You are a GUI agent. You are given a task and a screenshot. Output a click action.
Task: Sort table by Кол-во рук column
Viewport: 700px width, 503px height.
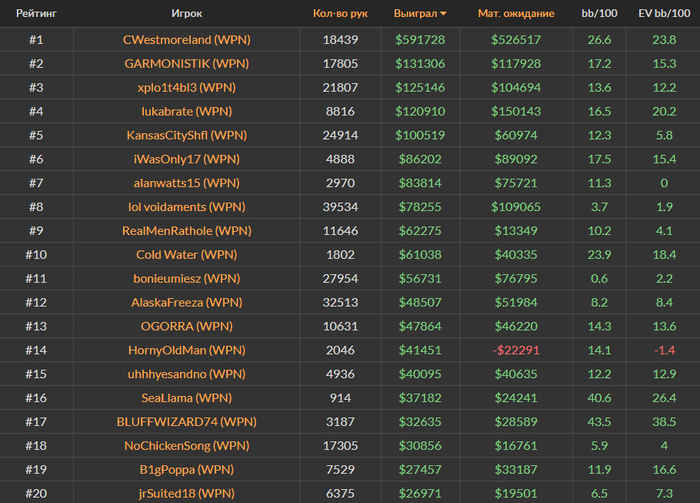click(x=339, y=14)
